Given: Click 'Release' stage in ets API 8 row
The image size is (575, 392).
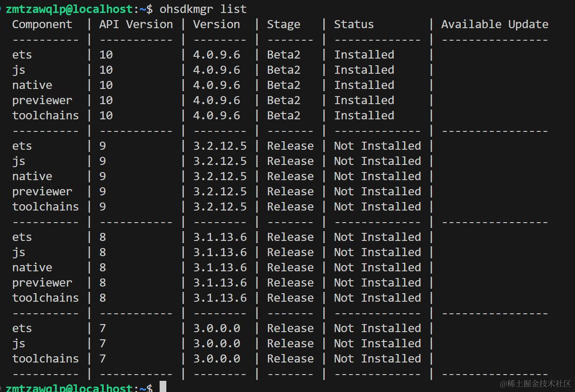Looking at the screenshot, I should coord(290,237).
